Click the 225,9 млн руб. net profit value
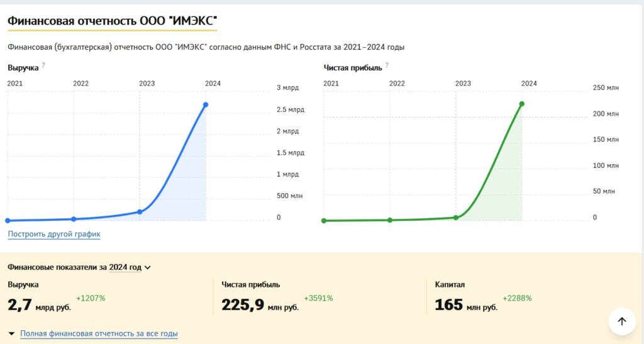644x344 pixels. click(x=260, y=305)
